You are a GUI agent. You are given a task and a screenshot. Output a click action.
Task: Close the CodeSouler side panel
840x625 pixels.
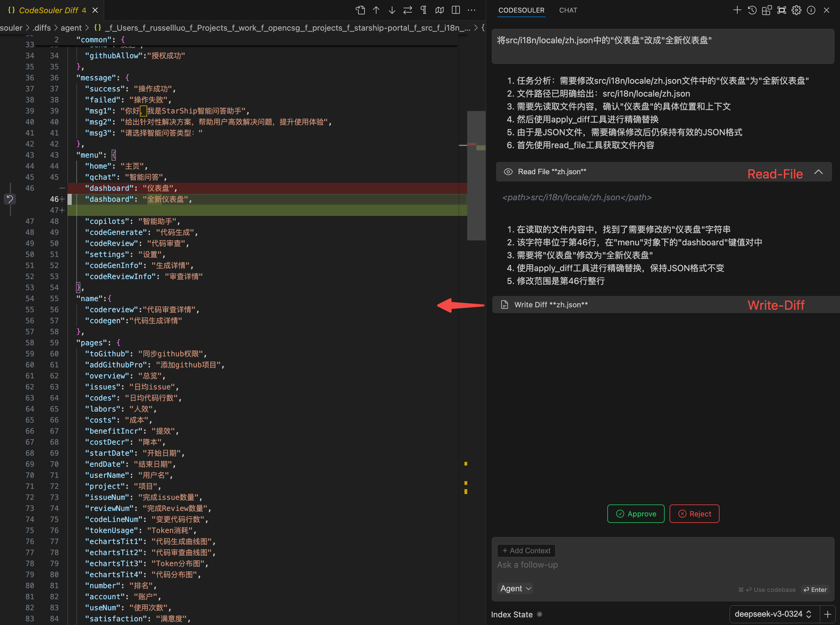pos(827,10)
